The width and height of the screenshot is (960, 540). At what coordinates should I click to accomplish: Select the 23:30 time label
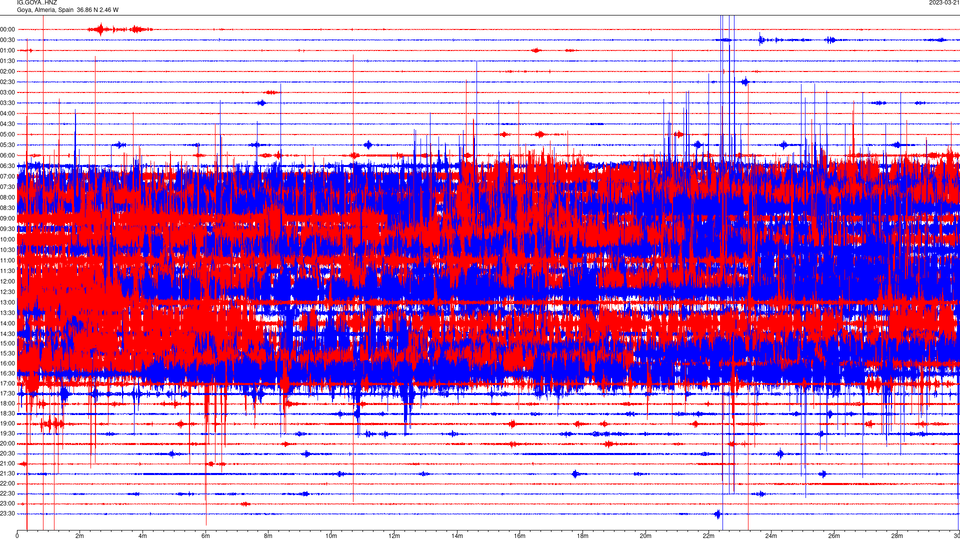point(8,514)
